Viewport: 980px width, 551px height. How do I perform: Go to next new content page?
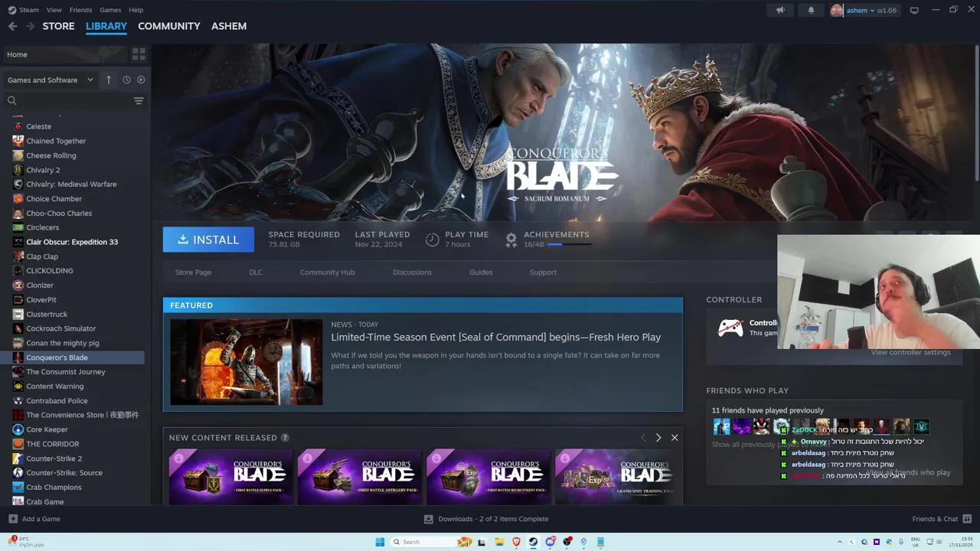658,438
